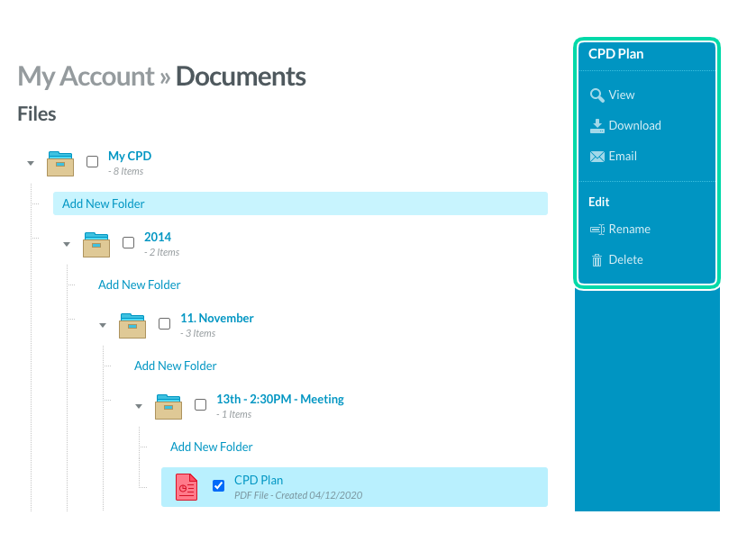Click the 13th - 2:30PM - Meeting folder icon
The height and width of the screenshot is (542, 756).
(169, 407)
